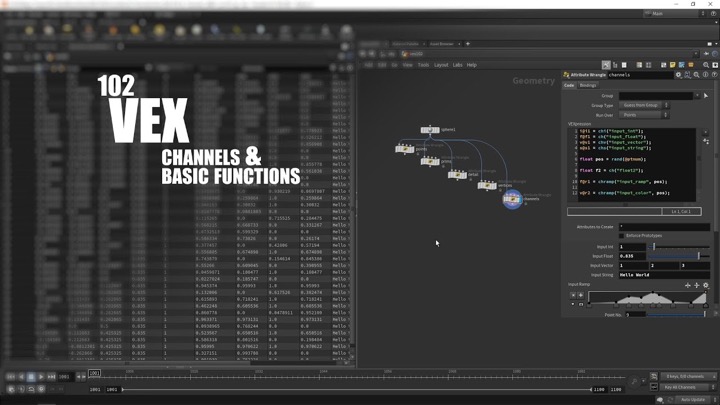Open Group Type dropdown
This screenshot has height=405, width=720.
coord(644,106)
